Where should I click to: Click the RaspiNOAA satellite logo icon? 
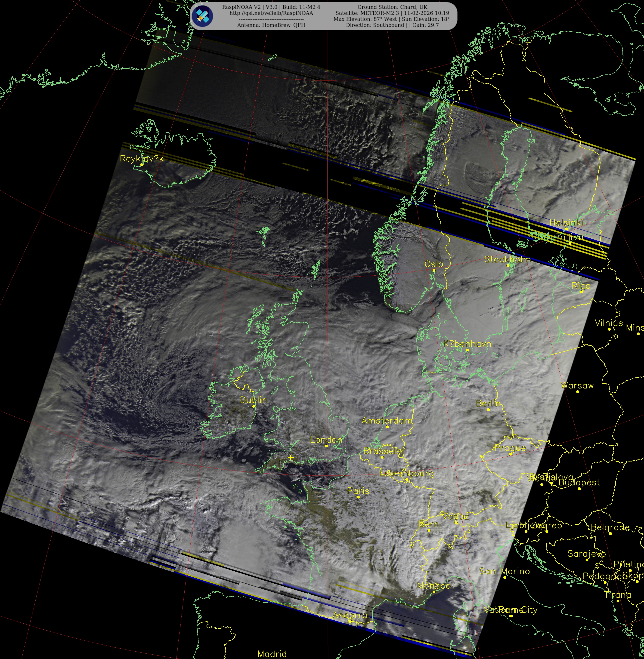tap(202, 16)
